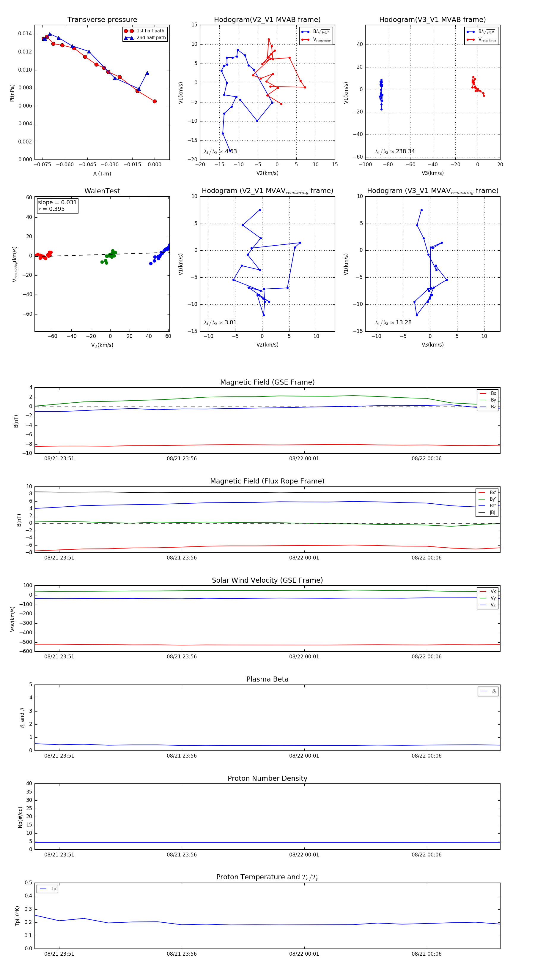Click the eigenvalue ratio value 4.63

[x=231, y=151]
